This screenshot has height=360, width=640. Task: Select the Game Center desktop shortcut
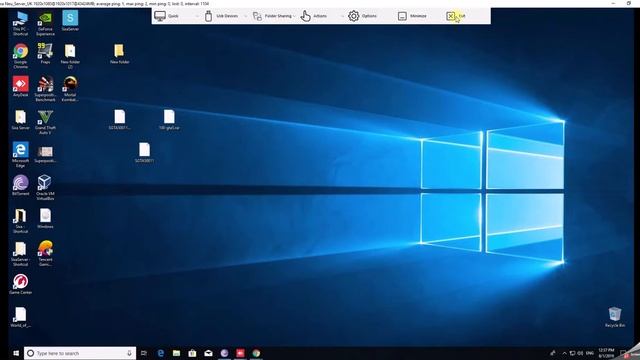(x=20, y=284)
